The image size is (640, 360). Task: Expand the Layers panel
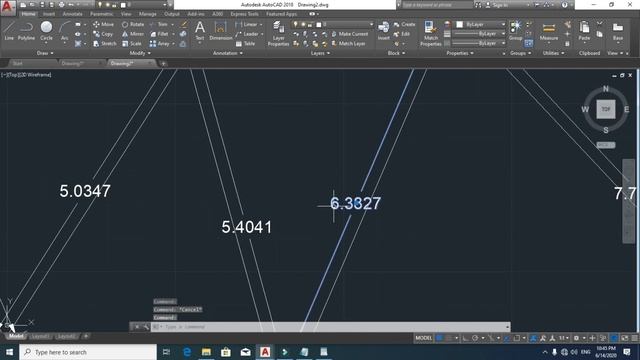point(320,53)
